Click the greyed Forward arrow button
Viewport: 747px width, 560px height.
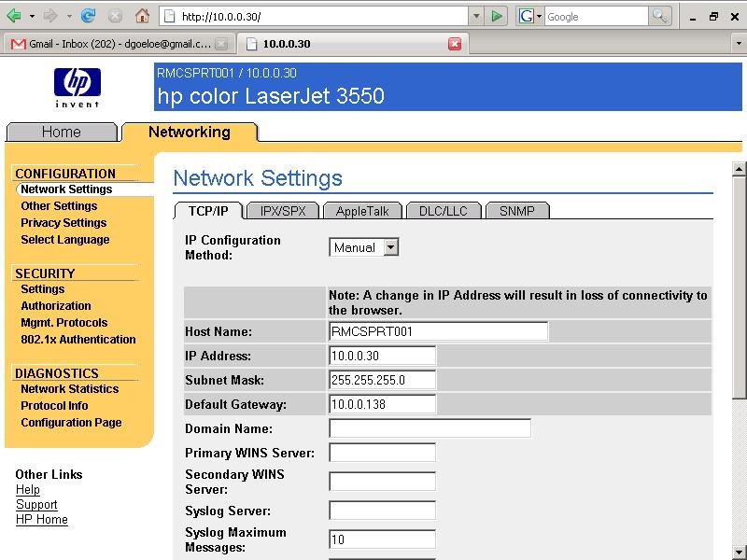[50, 16]
